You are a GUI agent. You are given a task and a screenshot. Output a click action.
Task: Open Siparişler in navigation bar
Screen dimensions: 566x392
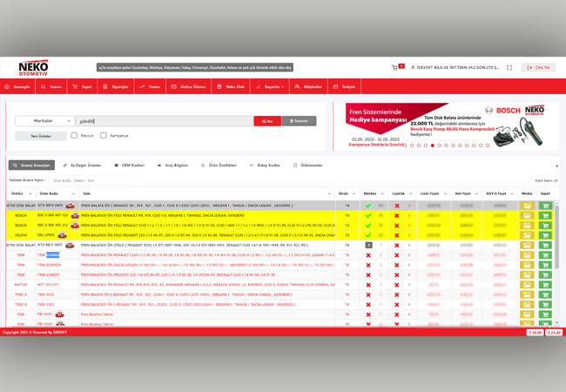click(116, 86)
